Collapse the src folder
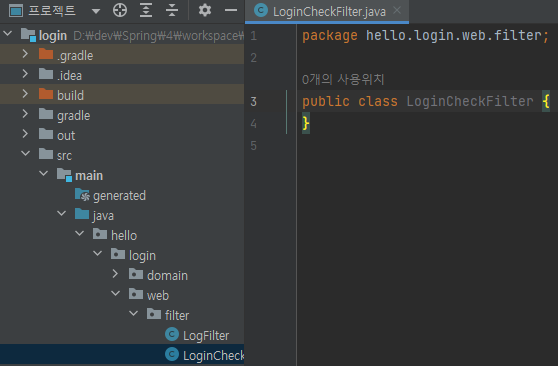 pyautogui.click(x=25, y=153)
